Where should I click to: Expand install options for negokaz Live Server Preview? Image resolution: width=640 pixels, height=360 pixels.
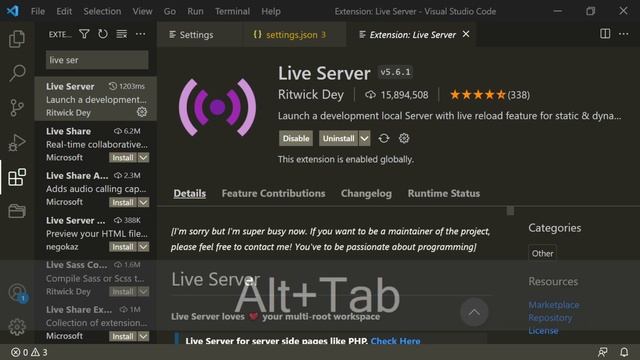pos(143,247)
